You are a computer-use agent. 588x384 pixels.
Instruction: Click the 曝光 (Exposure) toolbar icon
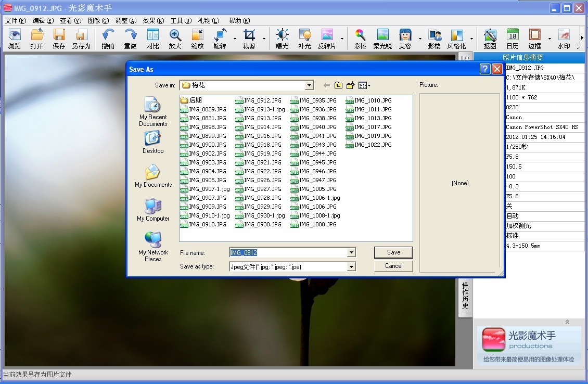pos(282,35)
